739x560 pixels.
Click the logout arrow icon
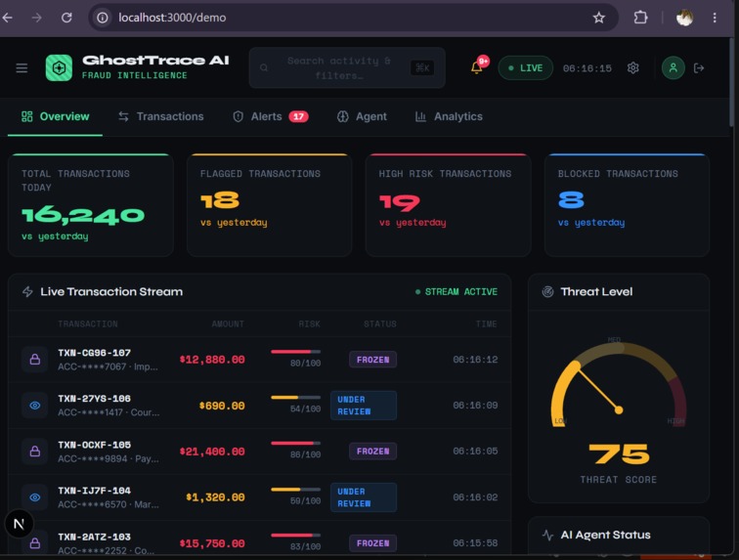(x=699, y=67)
